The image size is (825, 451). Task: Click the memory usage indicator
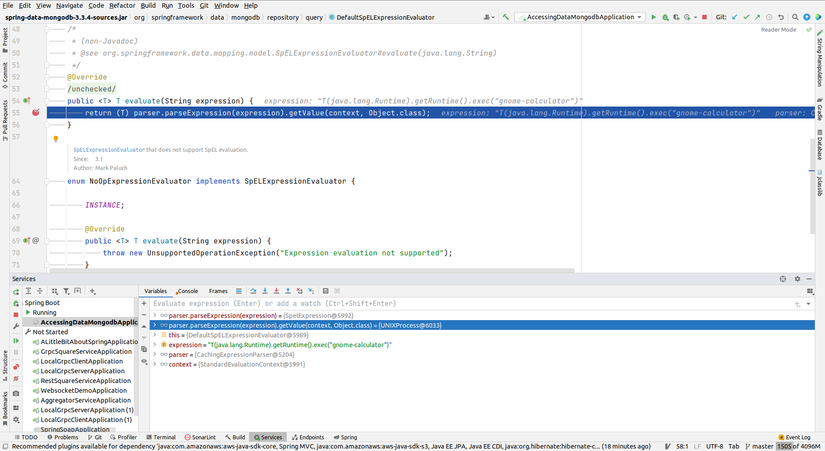tap(798, 446)
